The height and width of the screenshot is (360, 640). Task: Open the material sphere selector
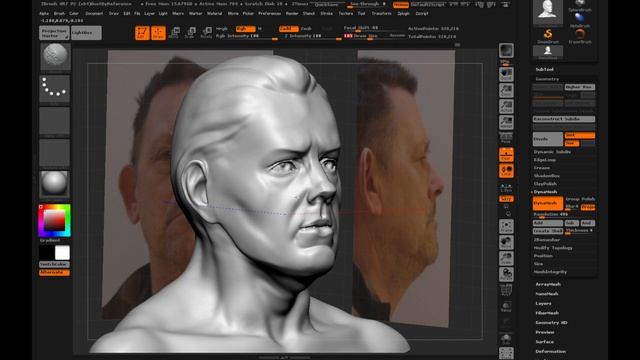(55, 184)
